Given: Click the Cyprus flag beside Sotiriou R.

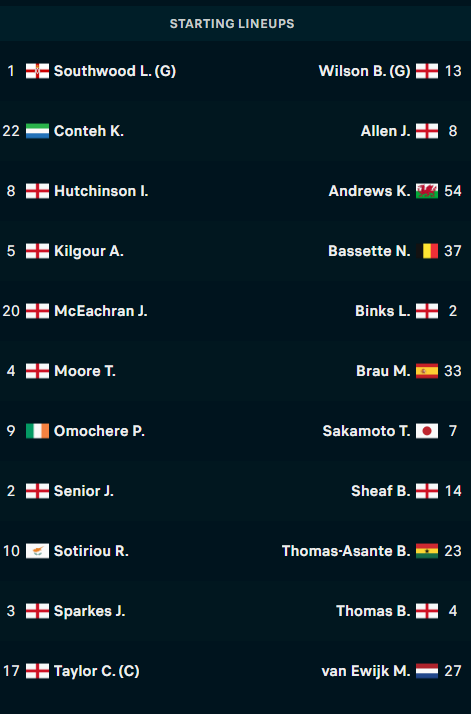Looking at the screenshot, I should 37,551.
